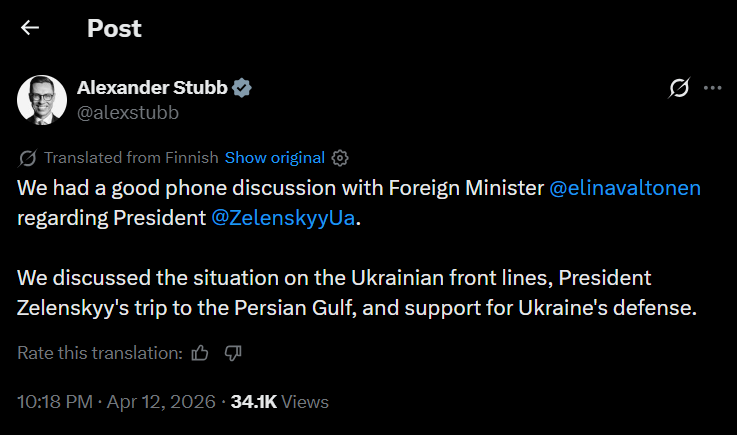Click the icon before 'Translated from Finnish'

tap(28, 158)
